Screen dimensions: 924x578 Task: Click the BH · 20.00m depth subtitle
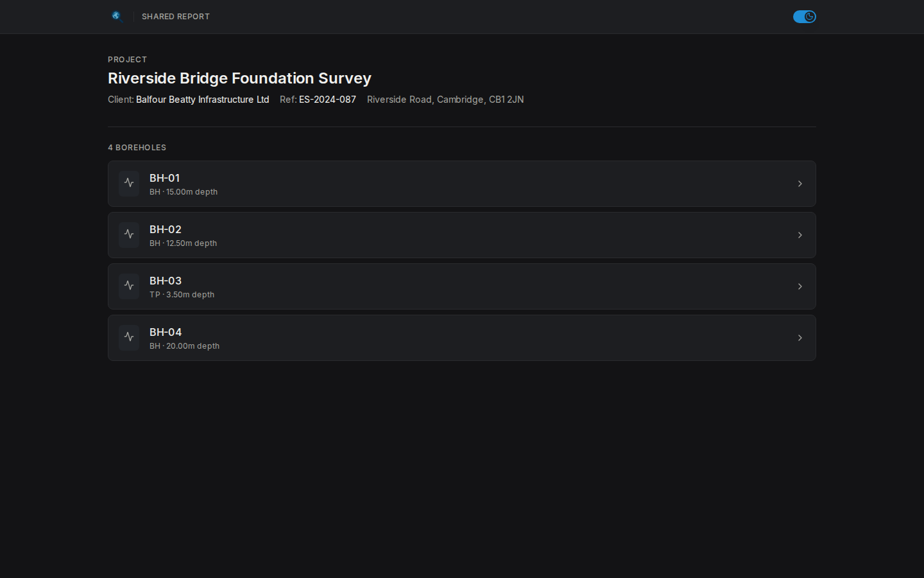tap(184, 346)
